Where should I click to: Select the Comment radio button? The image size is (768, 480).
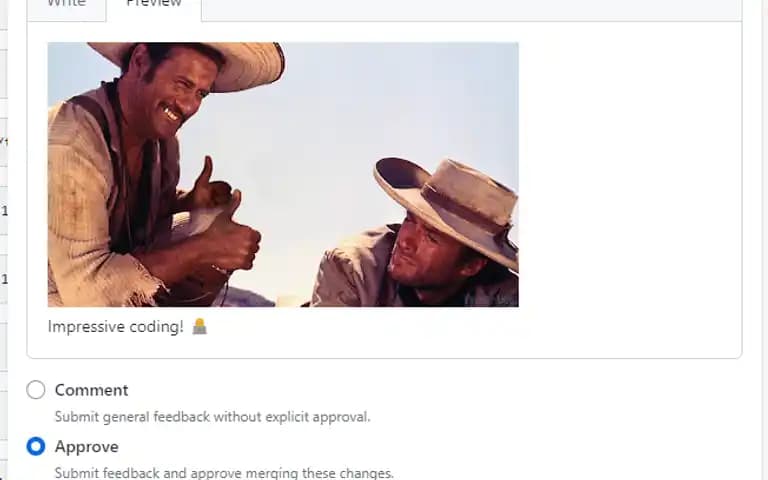(x=36, y=390)
